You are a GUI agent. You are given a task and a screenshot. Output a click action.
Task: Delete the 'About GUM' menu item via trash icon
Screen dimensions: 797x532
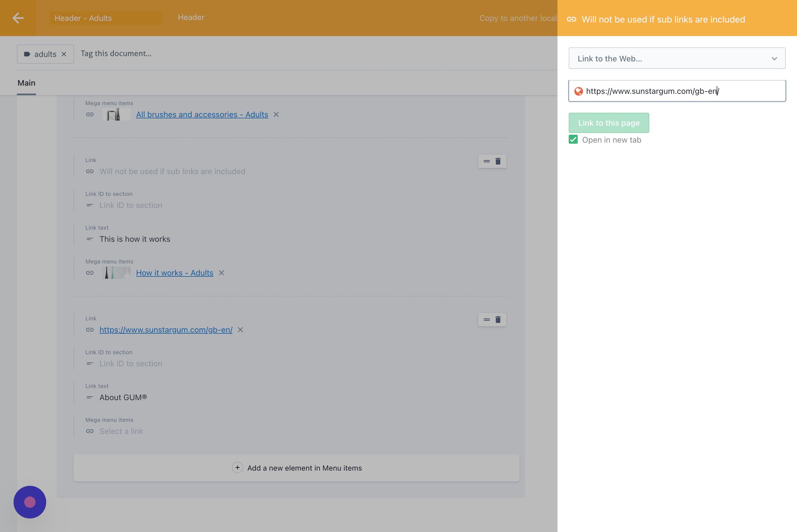click(498, 320)
